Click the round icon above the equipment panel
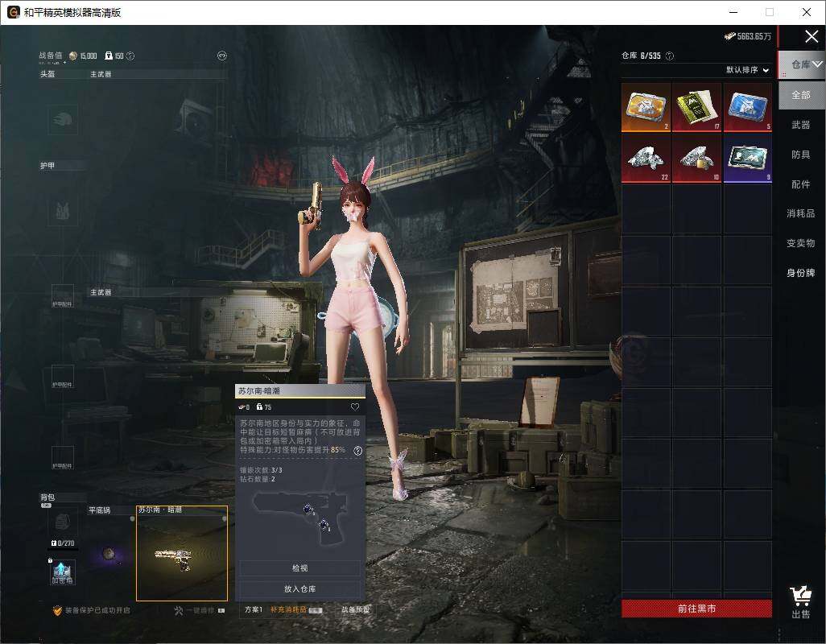This screenshot has height=644, width=826. (222, 56)
